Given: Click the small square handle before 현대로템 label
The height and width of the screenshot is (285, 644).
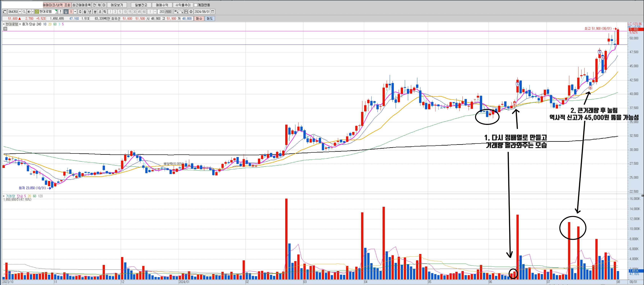Looking at the screenshot, I should [x=3, y=24].
